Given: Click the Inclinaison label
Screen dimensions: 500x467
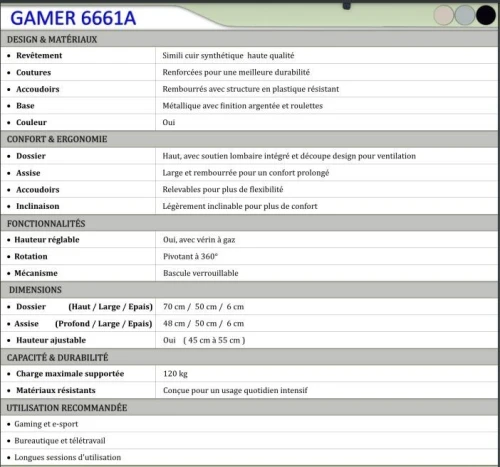Looking at the screenshot, I should (x=38, y=206).
